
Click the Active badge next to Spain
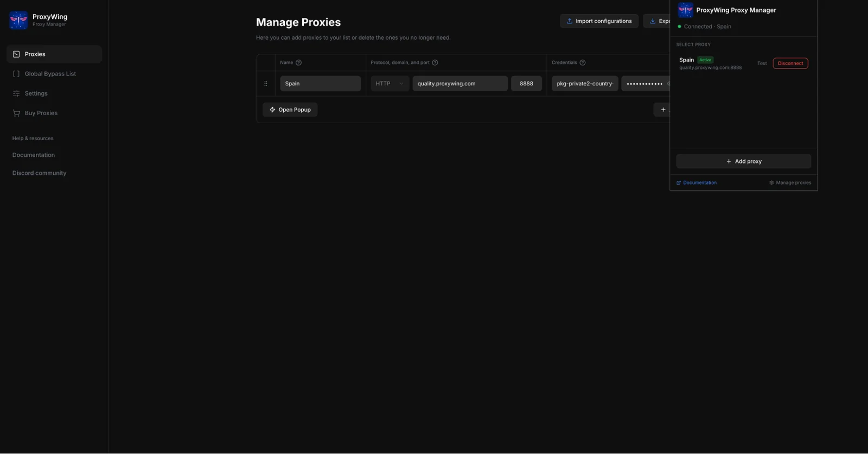(705, 60)
